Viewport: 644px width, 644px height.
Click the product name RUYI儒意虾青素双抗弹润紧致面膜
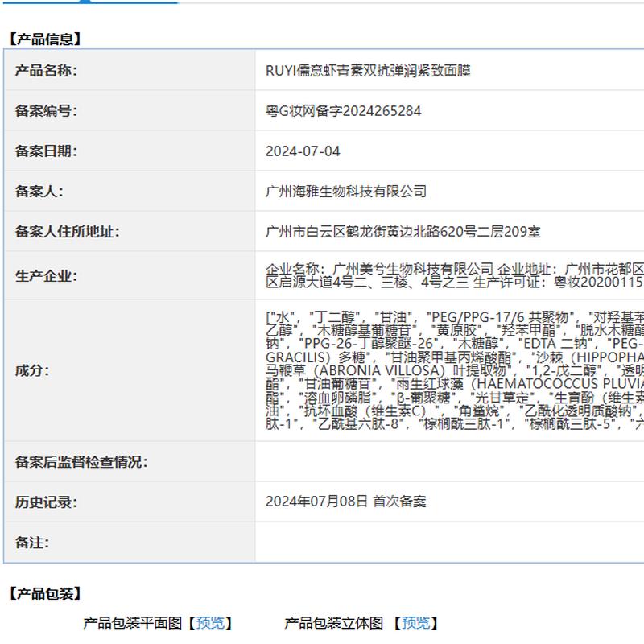pos(368,71)
